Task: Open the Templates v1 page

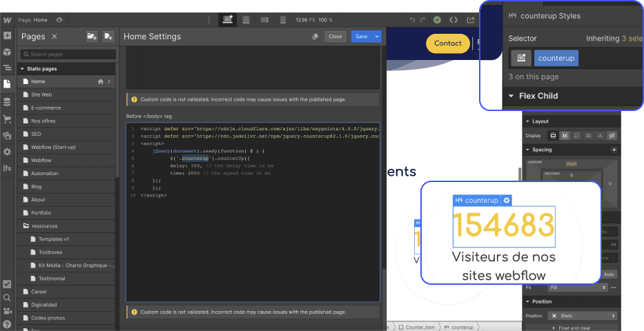Action: (x=66, y=239)
